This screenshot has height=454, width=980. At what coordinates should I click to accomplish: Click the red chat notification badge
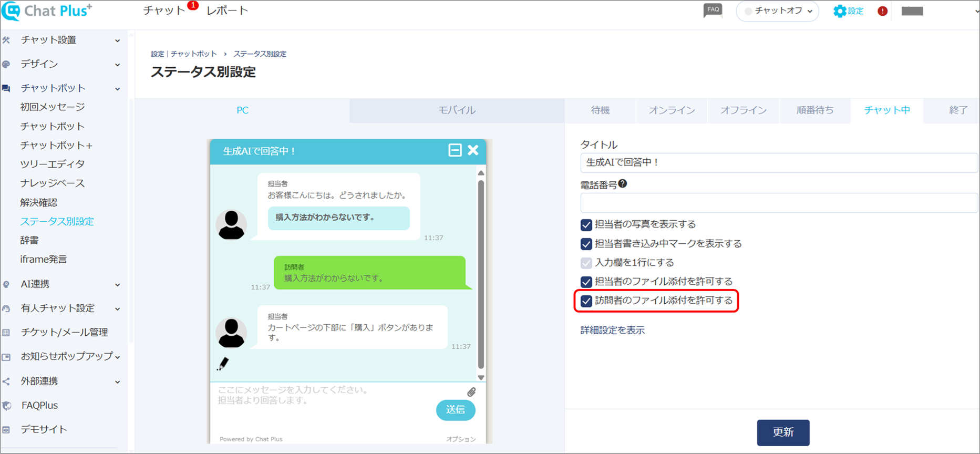tap(193, 5)
